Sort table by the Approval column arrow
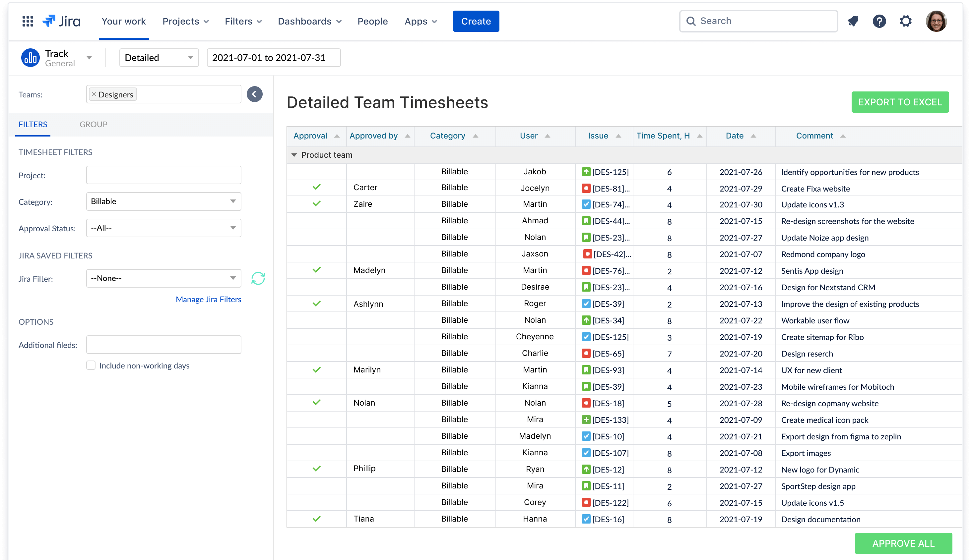 pos(337,136)
